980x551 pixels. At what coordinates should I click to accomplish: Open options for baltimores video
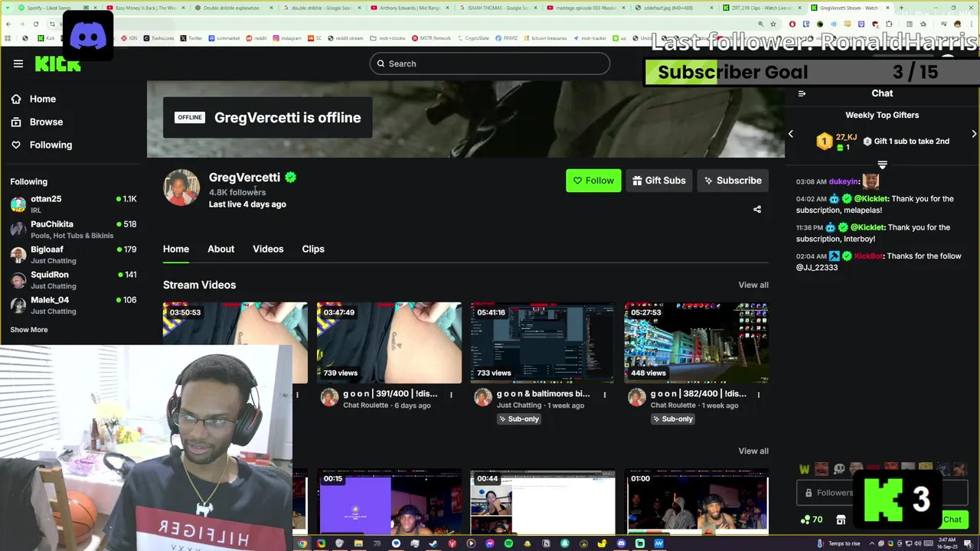point(605,395)
